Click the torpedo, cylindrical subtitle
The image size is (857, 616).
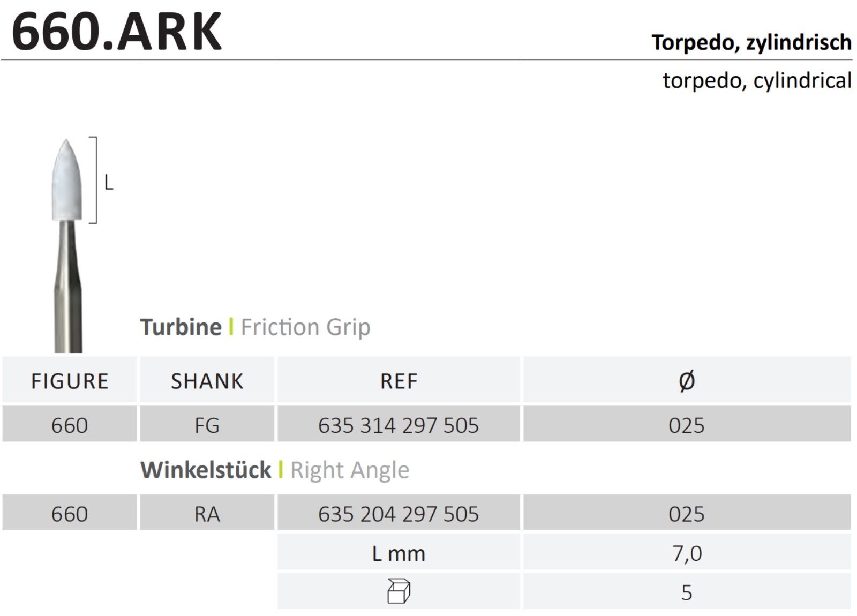coord(756,80)
